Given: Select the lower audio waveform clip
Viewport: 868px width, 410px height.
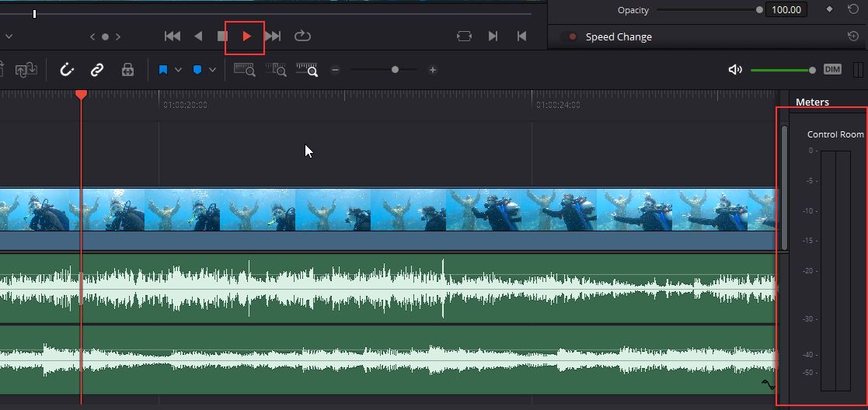Looking at the screenshot, I should [388, 360].
